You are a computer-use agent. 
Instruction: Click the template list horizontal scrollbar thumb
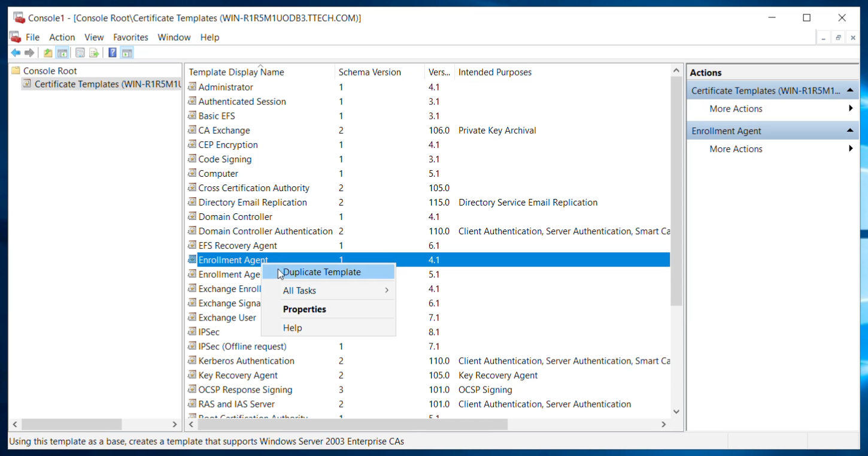[353, 424]
